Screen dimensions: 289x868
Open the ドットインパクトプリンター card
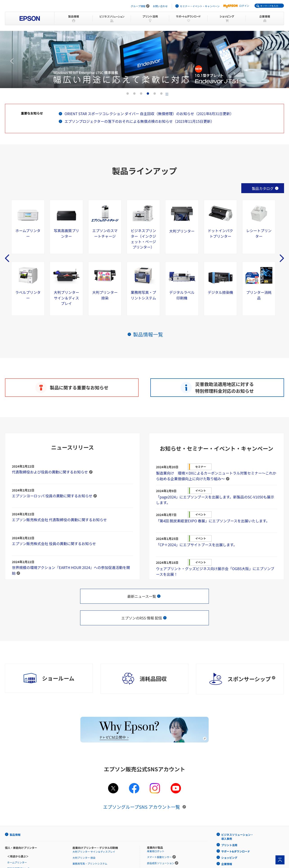point(220,227)
